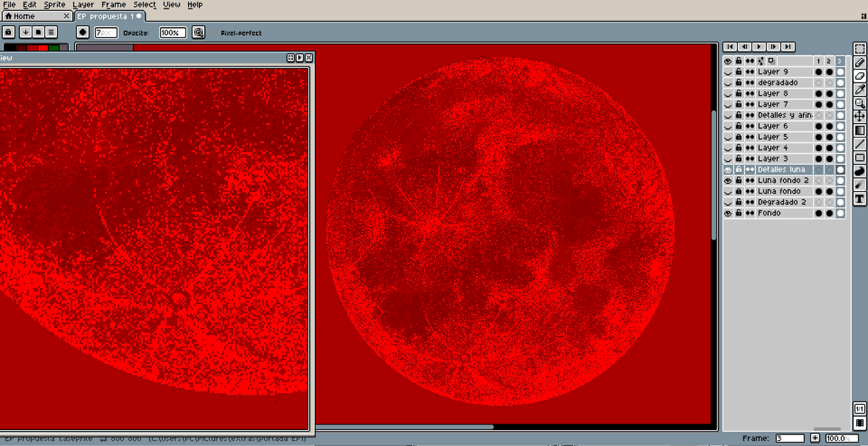Select the bright red palette swatch
Screen dimensions: 868x446
click(43, 48)
